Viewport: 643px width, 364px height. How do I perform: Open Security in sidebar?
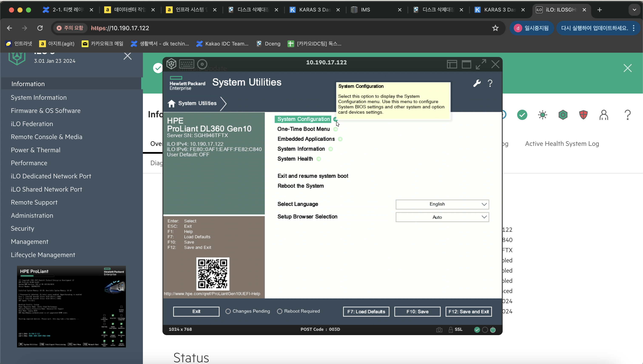(23, 229)
